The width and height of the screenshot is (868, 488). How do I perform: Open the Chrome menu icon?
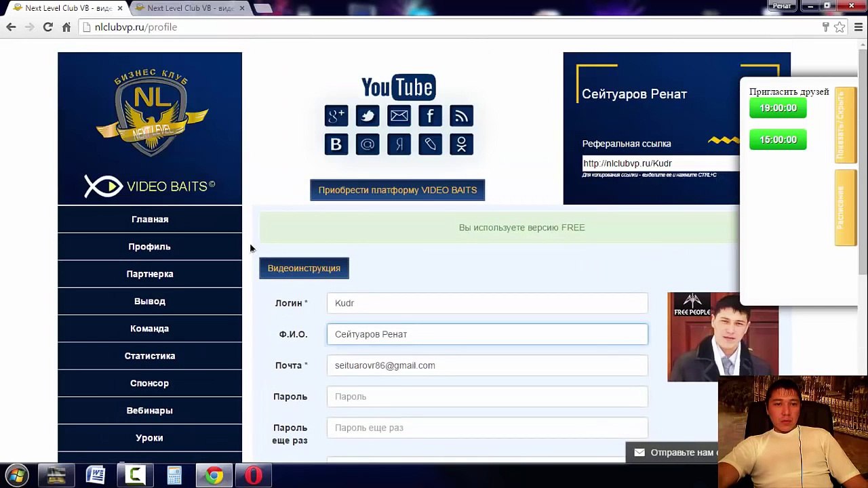click(x=857, y=27)
